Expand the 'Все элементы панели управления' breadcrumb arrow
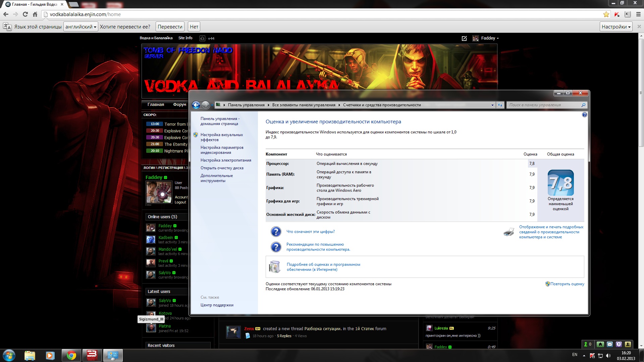The width and height of the screenshot is (644, 362). 339,105
